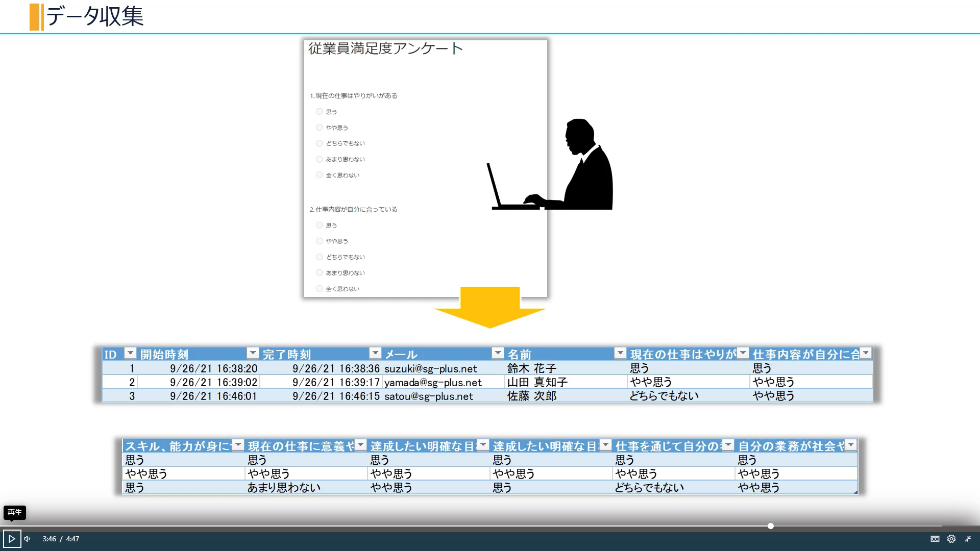Select やや思う for question 1
980x551 pixels.
[x=319, y=127]
